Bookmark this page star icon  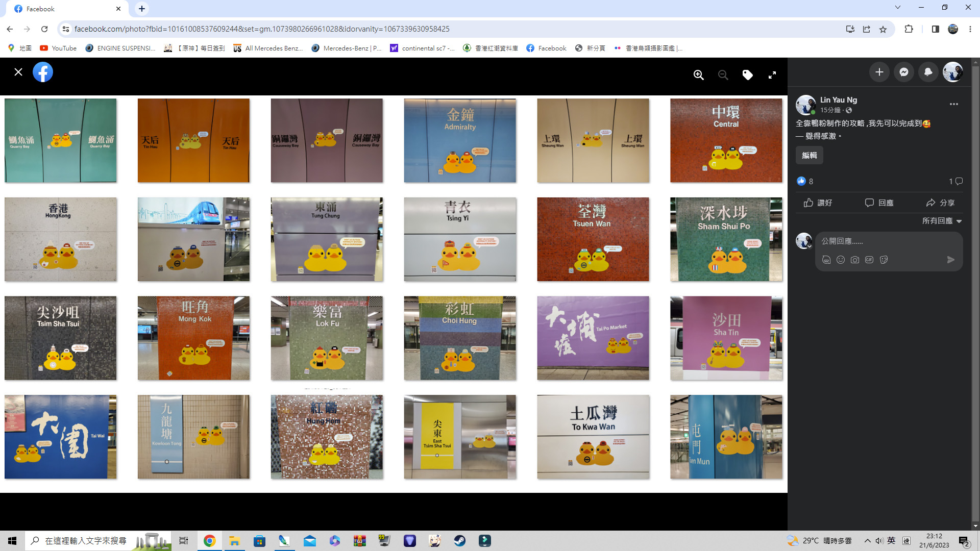(883, 29)
